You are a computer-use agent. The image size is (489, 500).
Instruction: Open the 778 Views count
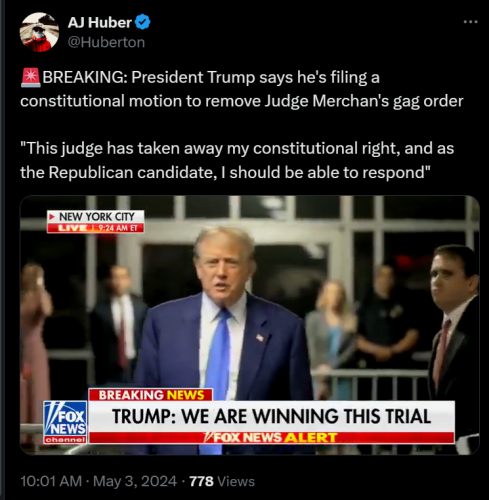(222, 481)
